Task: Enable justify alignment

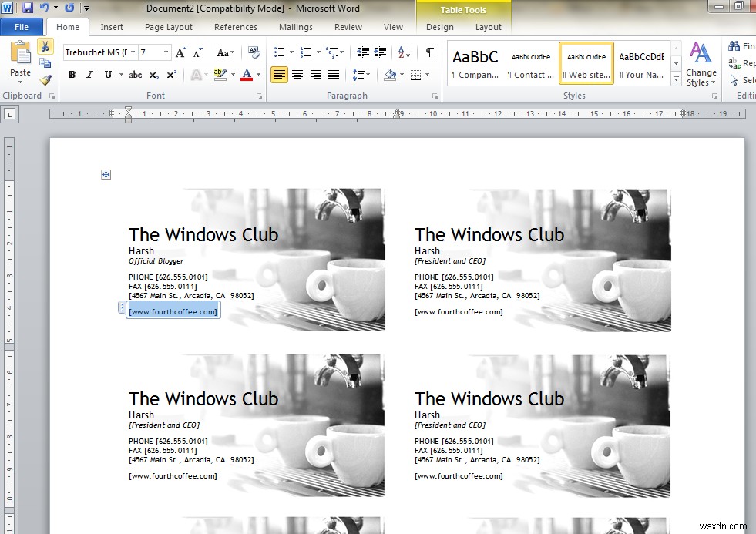Action: click(x=334, y=75)
